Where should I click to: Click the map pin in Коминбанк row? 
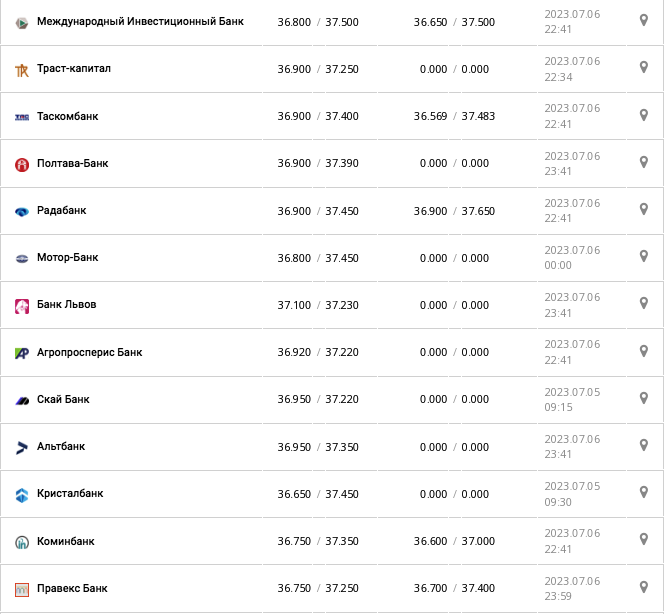click(644, 540)
